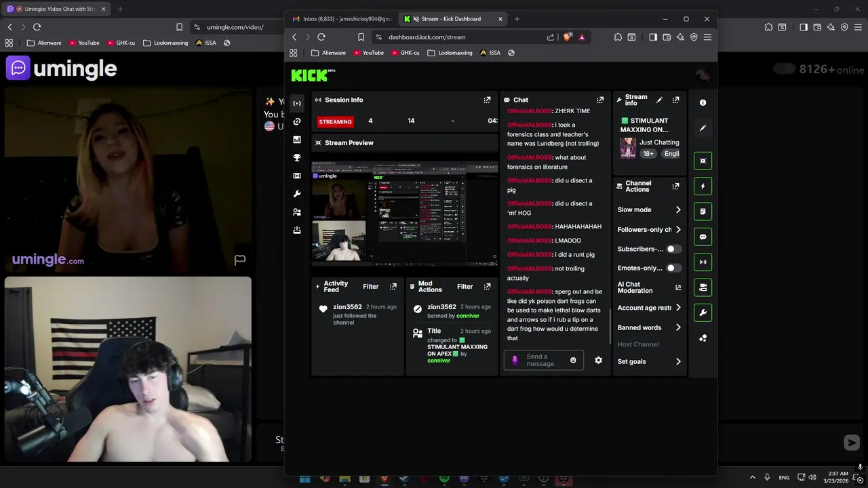Reload the Kick dashboard page
Image resolution: width=868 pixels, height=488 pixels.
coord(321,37)
